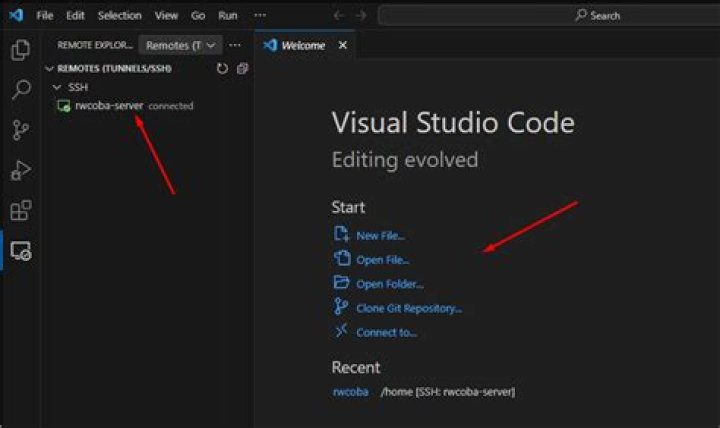
Task: Click the "/home [SSH: rwcoba-server]" path text
Action: click(x=448, y=392)
